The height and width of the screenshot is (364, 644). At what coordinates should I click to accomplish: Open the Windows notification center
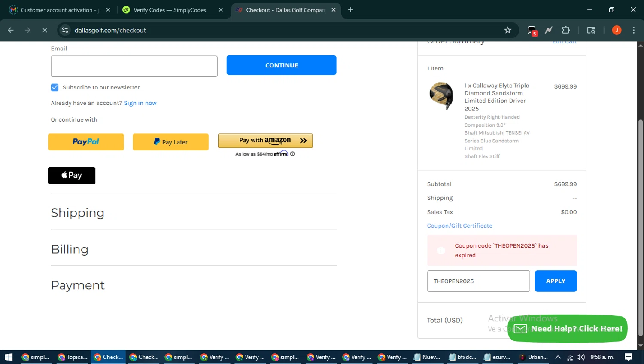pos(629,357)
